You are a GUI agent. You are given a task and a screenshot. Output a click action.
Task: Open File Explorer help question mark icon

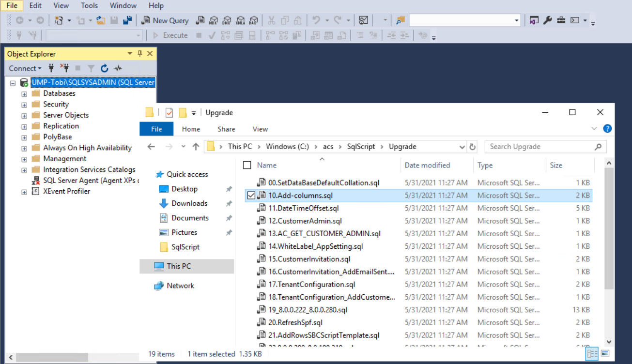(x=607, y=129)
